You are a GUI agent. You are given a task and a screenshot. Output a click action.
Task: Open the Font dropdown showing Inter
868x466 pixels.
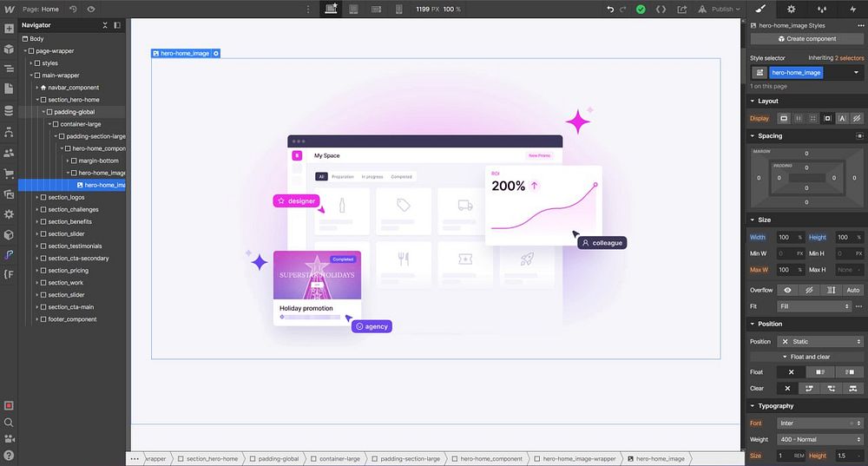click(820, 423)
